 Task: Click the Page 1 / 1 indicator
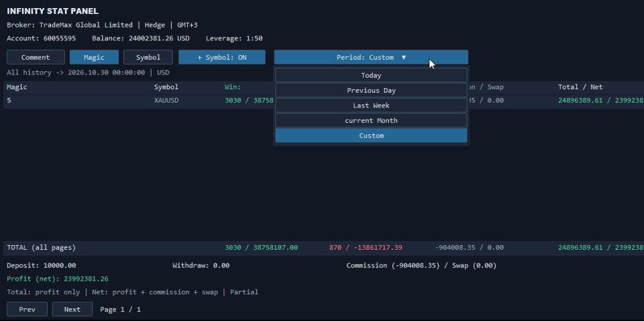click(x=120, y=309)
